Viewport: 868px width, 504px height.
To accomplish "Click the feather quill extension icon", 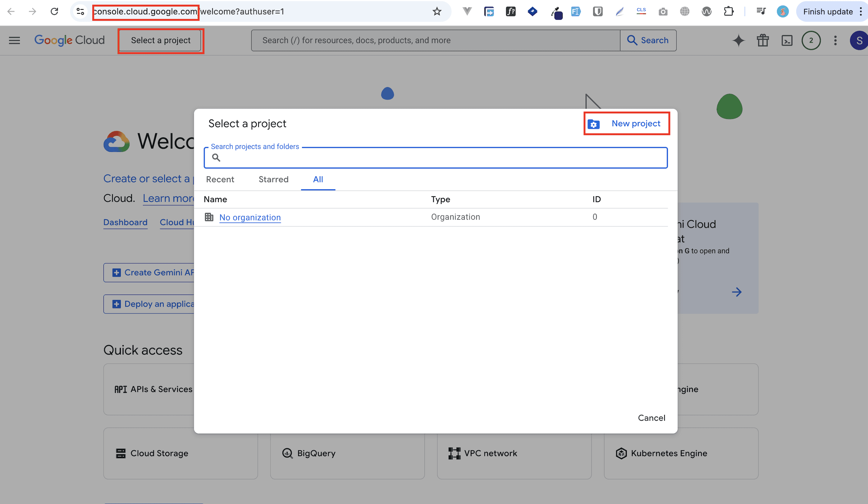I will [x=619, y=12].
